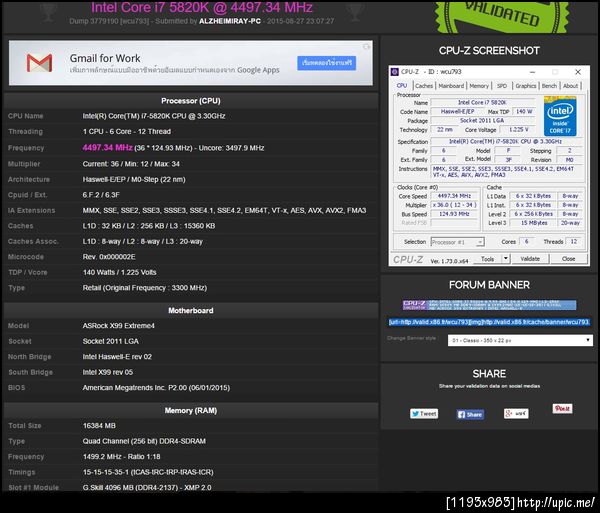
Task: Click the Processor (CPU) section header
Action: click(x=191, y=101)
